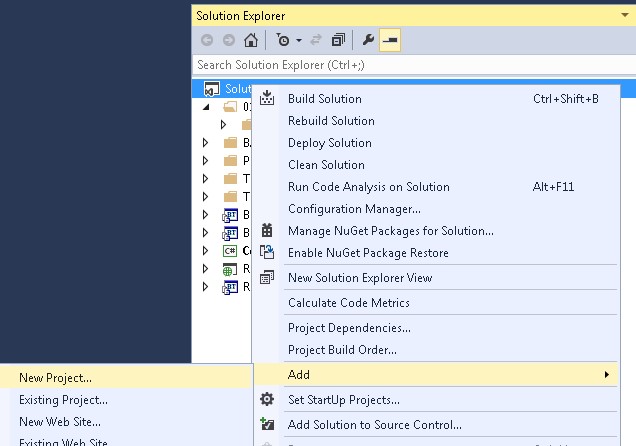Viewport: 636px width, 446px height.
Task: Select New Project... in the Add submenu
Action: (55, 378)
